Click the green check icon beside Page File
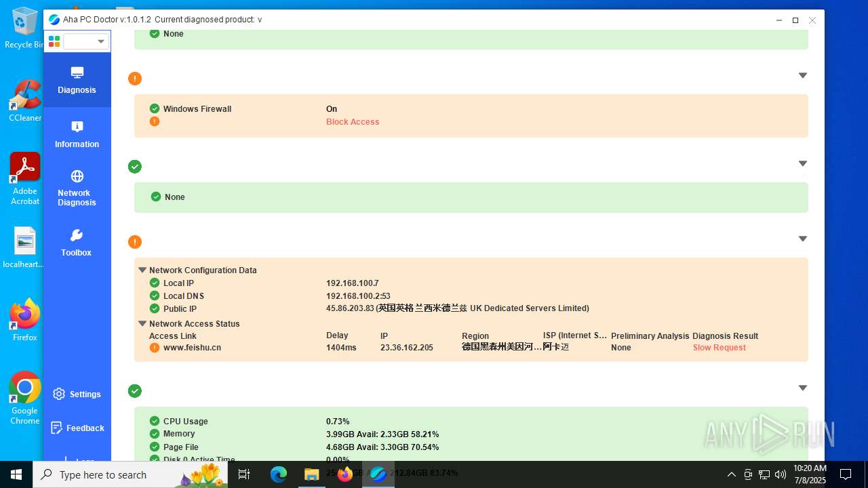The image size is (868, 488). 155,447
